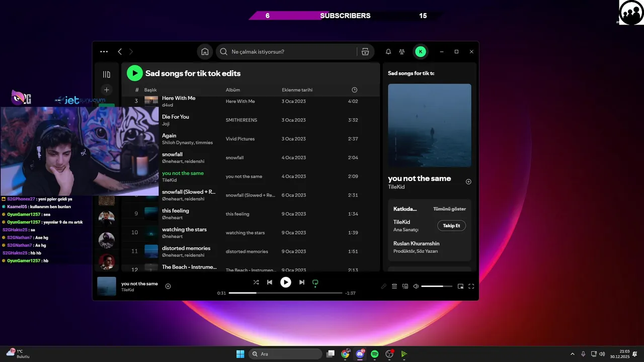Open the K profile avatar menu
The height and width of the screenshot is (362, 644).
pyautogui.click(x=421, y=51)
